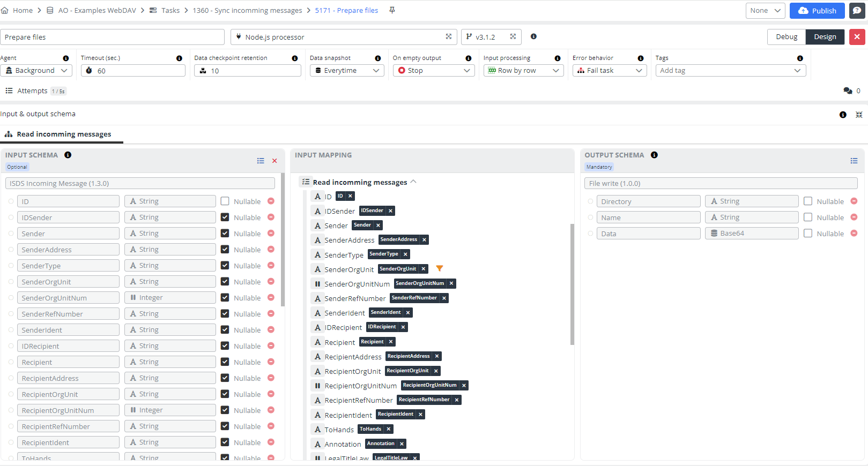Go to Tasks in the breadcrumb
The image size is (868, 466).
[170, 11]
